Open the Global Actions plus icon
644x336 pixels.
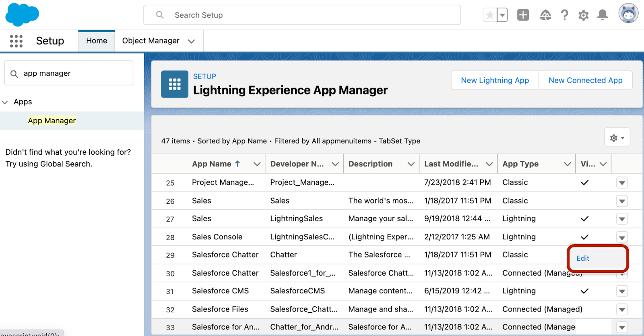tap(523, 15)
